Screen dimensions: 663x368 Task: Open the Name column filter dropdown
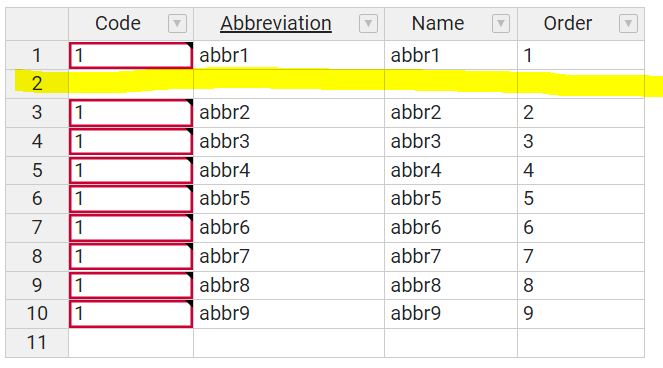(501, 23)
